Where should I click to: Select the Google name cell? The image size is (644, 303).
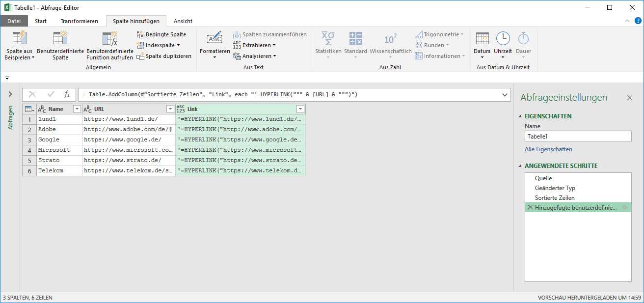coord(59,139)
